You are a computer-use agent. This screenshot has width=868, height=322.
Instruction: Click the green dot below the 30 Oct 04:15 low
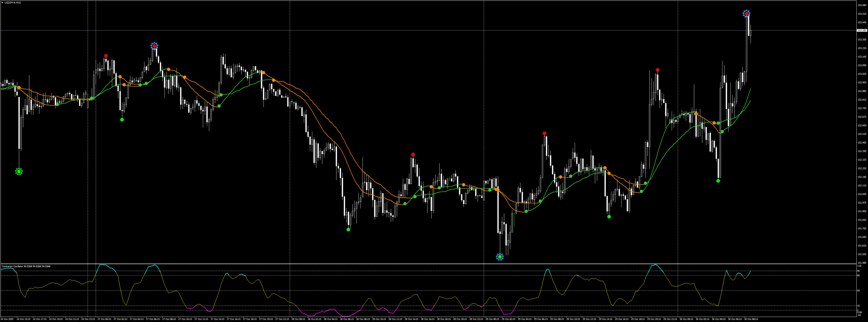tap(718, 181)
